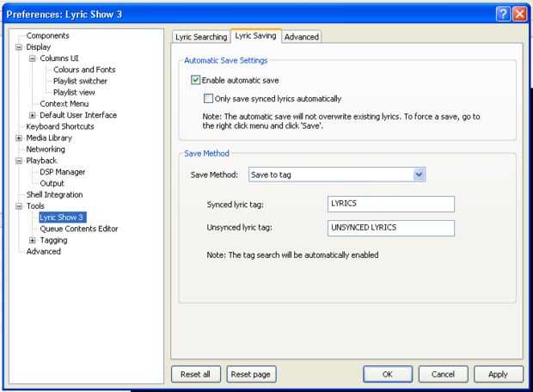Expand the Tagging tree node
533x392 pixels.
point(33,241)
